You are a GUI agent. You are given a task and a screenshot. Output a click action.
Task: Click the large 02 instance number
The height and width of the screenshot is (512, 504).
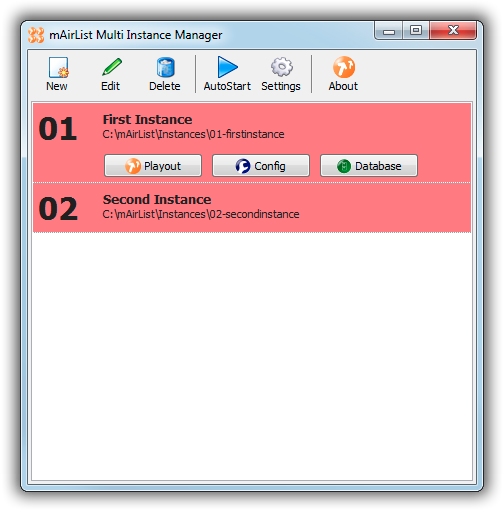pos(58,209)
